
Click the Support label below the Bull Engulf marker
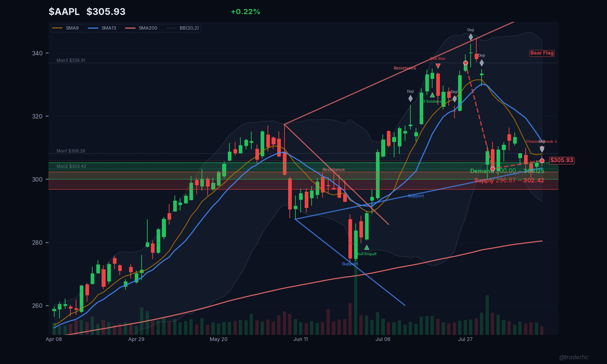click(x=350, y=264)
